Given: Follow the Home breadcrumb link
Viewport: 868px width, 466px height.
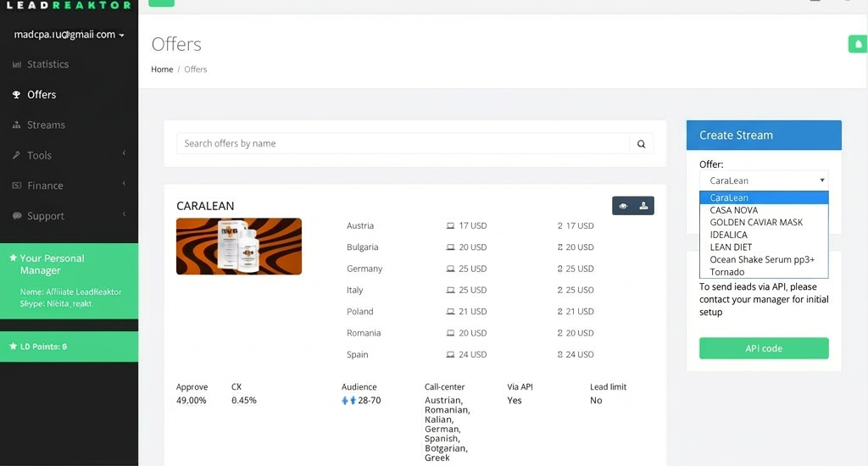Looking at the screenshot, I should click(162, 69).
